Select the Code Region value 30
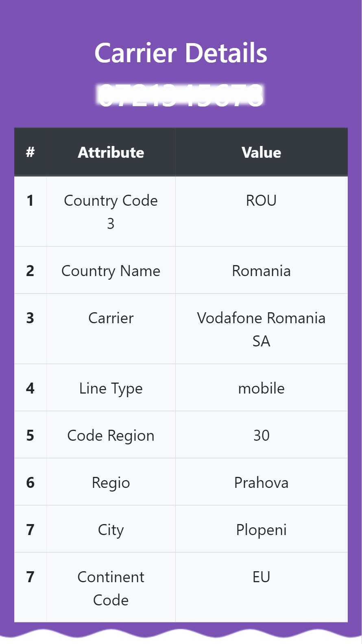The image size is (362, 644). (x=262, y=435)
